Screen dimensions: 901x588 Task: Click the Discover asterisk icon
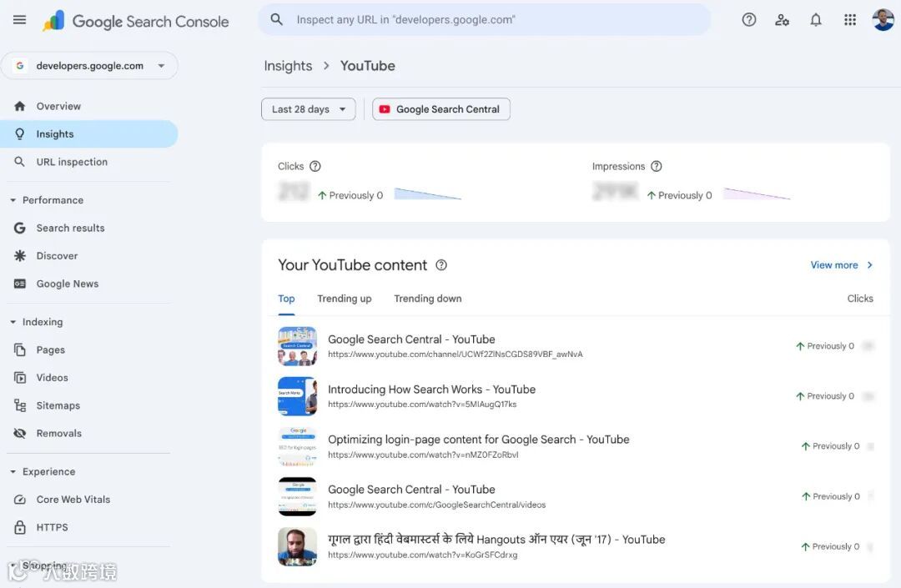click(19, 255)
